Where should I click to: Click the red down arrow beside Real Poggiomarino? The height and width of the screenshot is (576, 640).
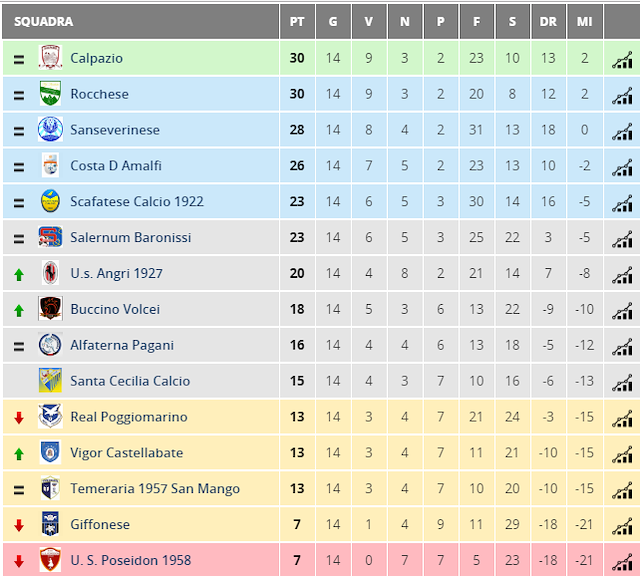click(19, 418)
